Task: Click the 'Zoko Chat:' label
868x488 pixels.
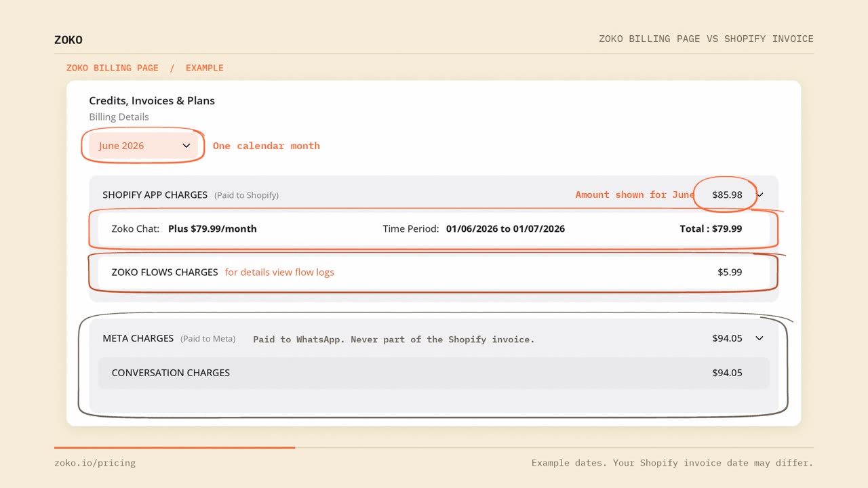Action: click(x=136, y=229)
